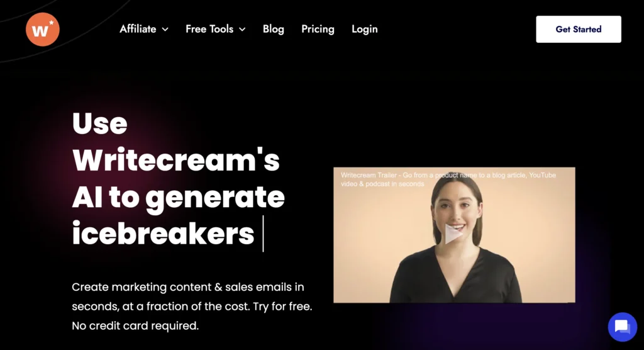Image resolution: width=644 pixels, height=350 pixels.
Task: Click the 'No credit card required' text
Action: click(135, 325)
